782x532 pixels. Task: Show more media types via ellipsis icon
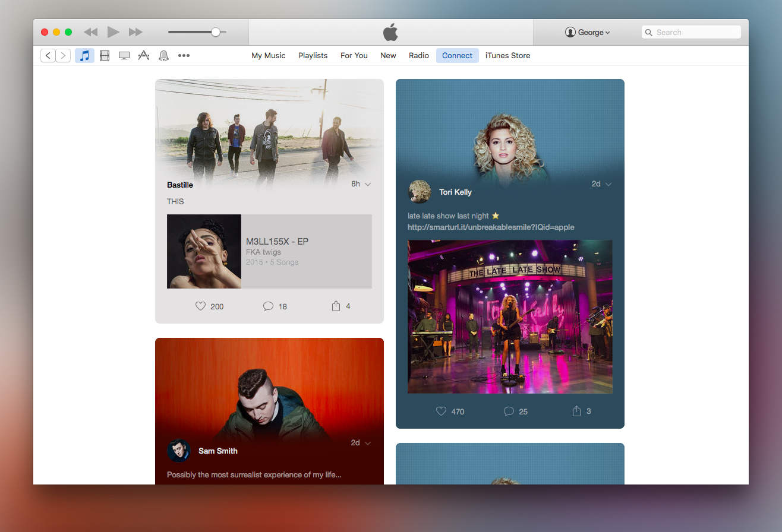184,56
